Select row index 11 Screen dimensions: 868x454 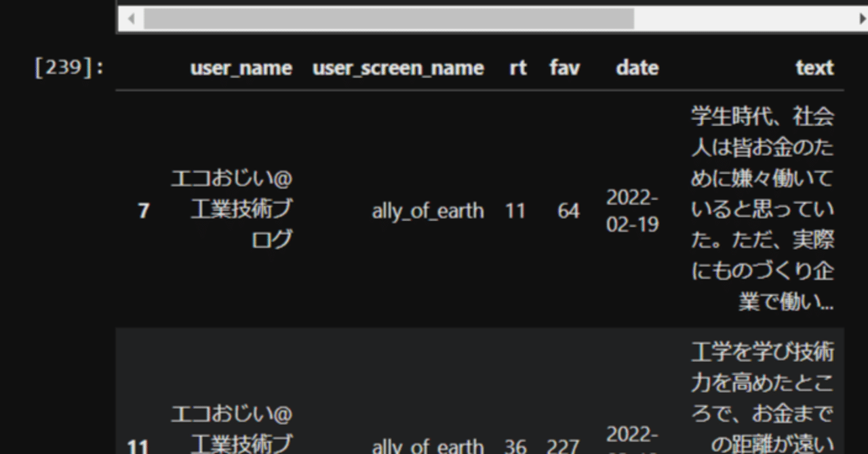138,445
